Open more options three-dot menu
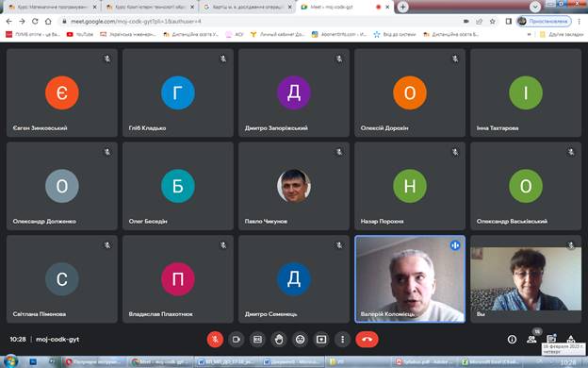The width and height of the screenshot is (588, 368). (342, 340)
